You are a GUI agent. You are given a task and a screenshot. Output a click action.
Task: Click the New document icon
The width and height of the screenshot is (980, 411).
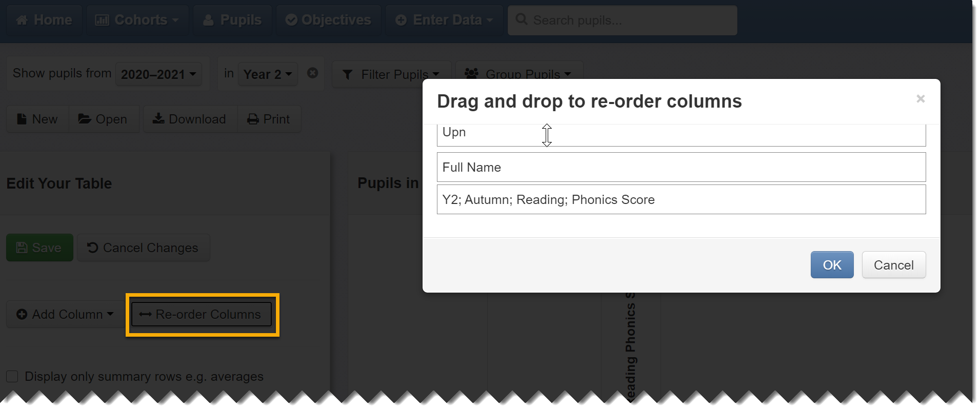point(22,119)
